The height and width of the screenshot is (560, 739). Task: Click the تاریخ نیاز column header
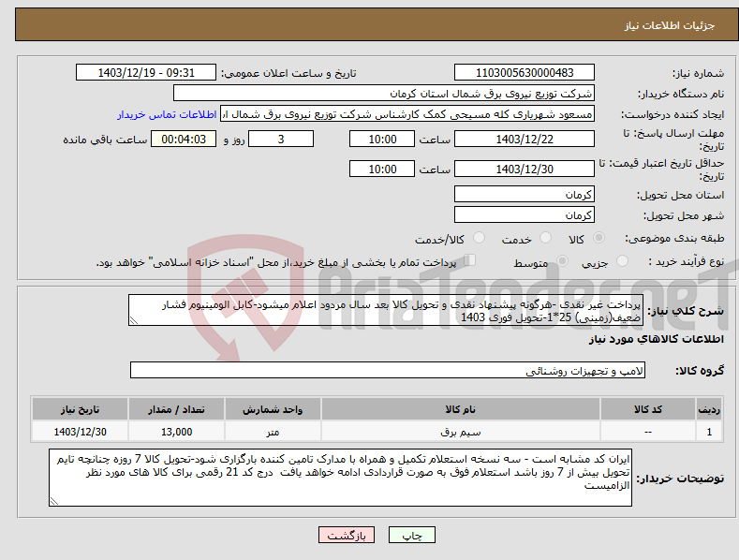pos(81,409)
